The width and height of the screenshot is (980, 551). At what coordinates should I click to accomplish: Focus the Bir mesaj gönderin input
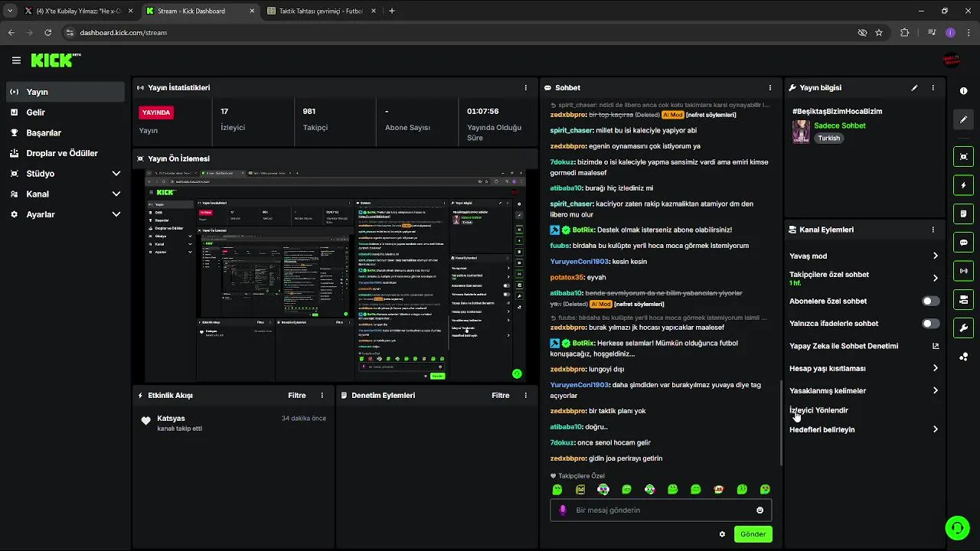click(661, 510)
